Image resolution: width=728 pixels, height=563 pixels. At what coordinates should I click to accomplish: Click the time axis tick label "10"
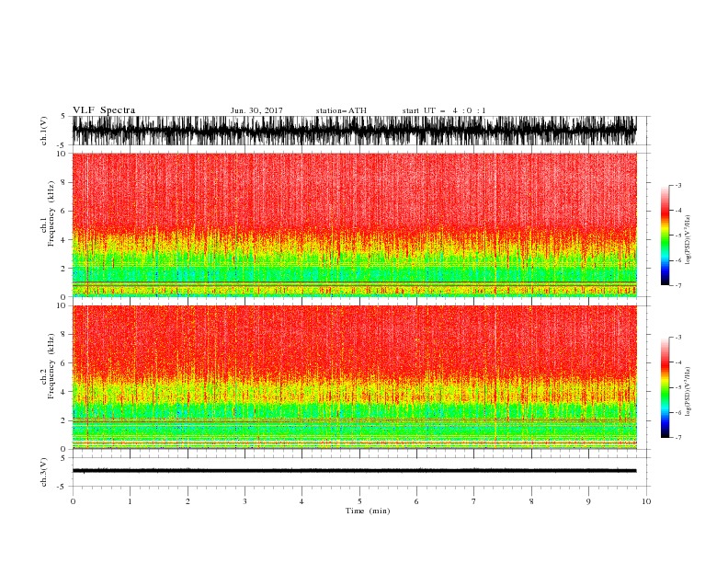pos(646,501)
